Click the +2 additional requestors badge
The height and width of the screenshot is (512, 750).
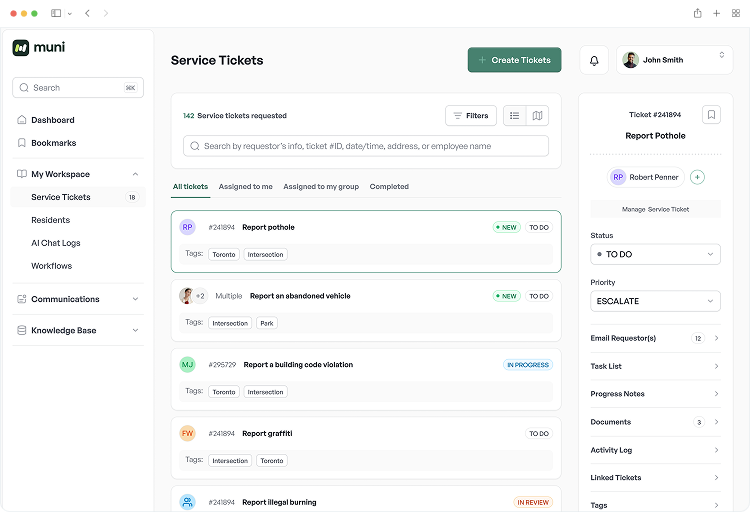[200, 296]
